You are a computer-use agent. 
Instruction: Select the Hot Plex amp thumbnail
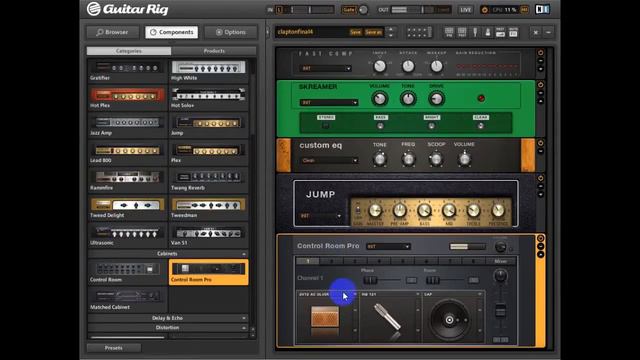coord(127,98)
